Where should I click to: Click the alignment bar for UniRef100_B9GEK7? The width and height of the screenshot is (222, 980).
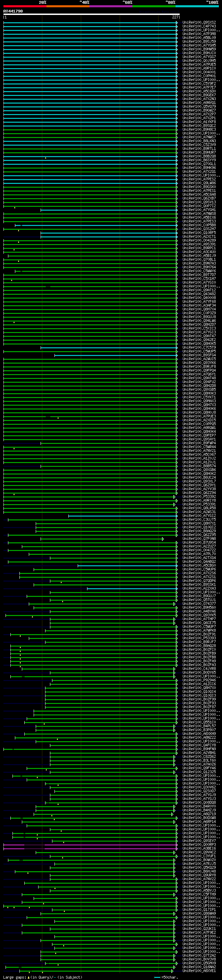pos(90,95)
